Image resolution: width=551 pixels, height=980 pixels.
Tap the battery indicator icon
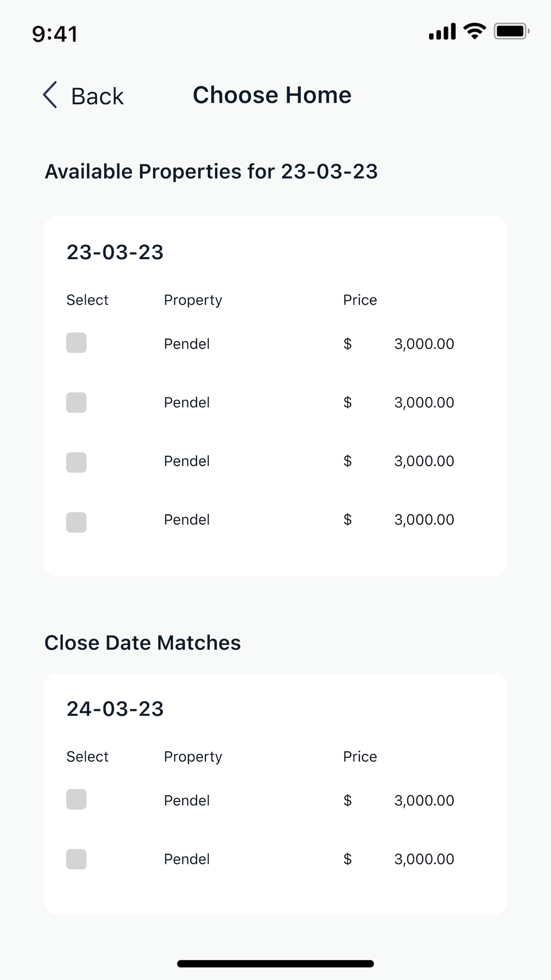tap(511, 31)
